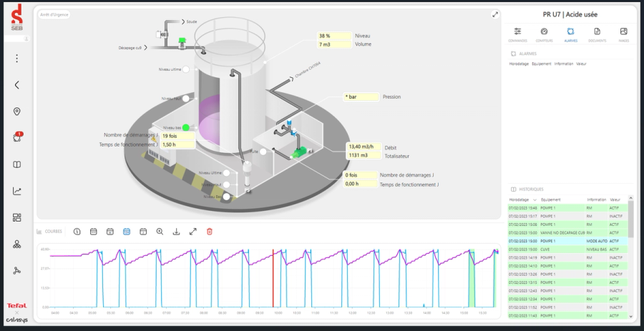Select the 15:48 POMPE 1 history row
This screenshot has width=644, height=331.
coord(567,208)
